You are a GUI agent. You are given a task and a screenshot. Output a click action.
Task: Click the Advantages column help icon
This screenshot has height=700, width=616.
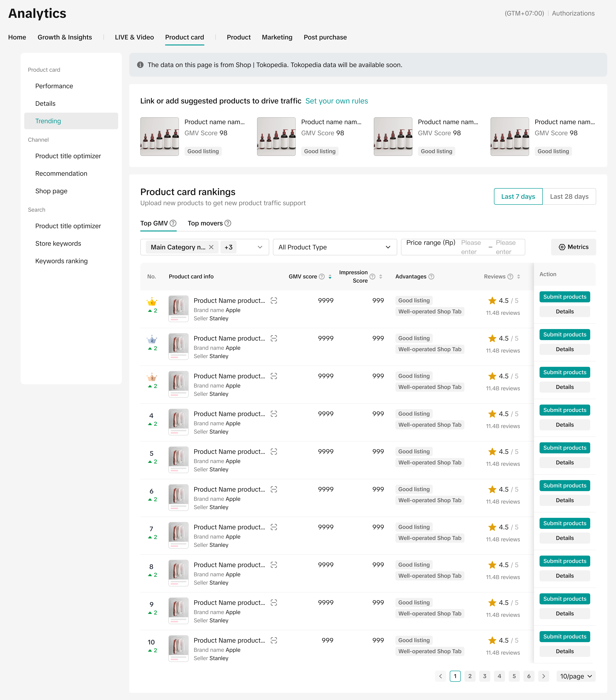pyautogui.click(x=431, y=276)
